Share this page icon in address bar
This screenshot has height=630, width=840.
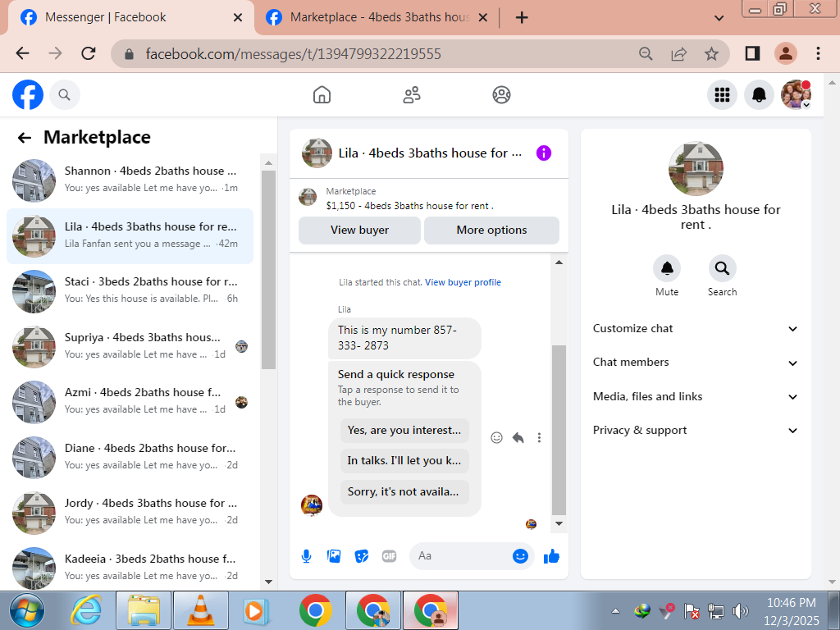678,53
